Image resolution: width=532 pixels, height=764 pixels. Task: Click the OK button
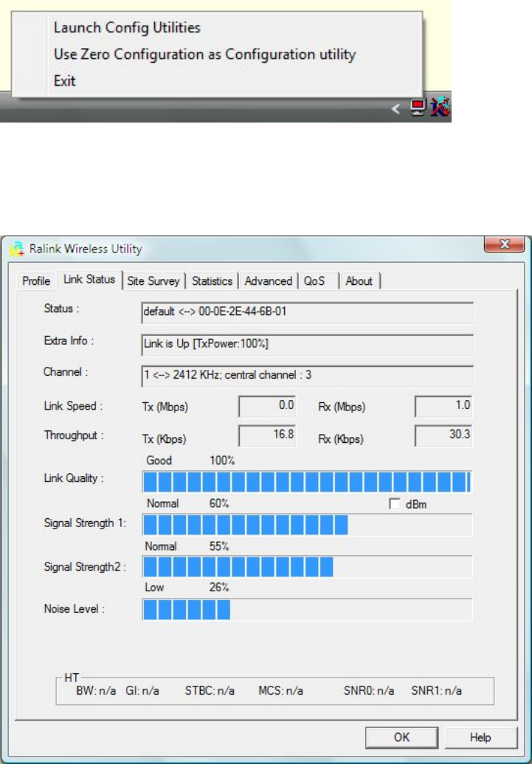click(x=402, y=737)
